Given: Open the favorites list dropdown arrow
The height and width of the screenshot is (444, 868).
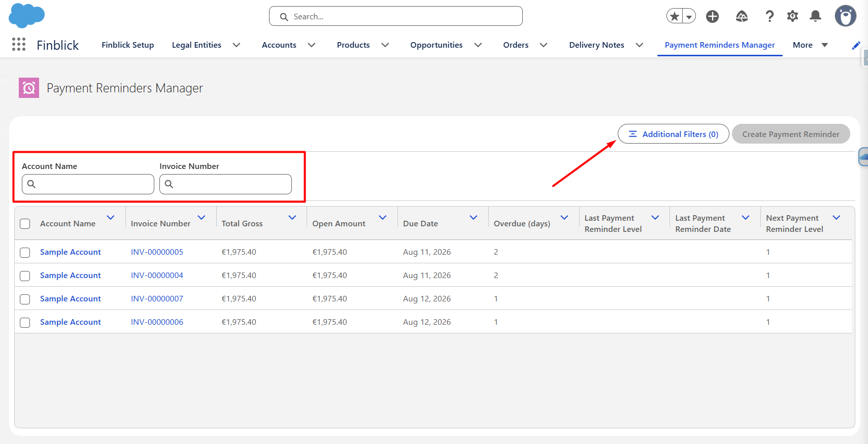Looking at the screenshot, I should (689, 16).
